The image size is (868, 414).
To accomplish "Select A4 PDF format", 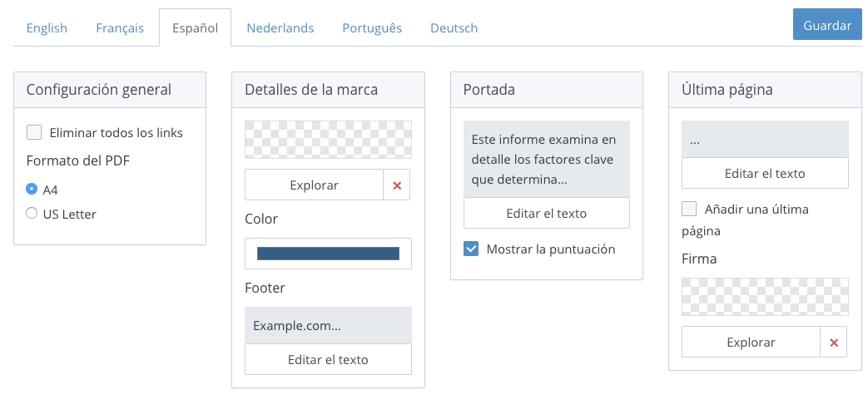I will coord(32,190).
